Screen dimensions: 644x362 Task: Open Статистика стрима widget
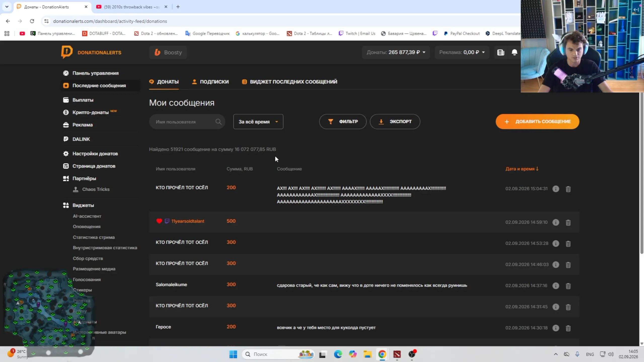pyautogui.click(x=94, y=237)
